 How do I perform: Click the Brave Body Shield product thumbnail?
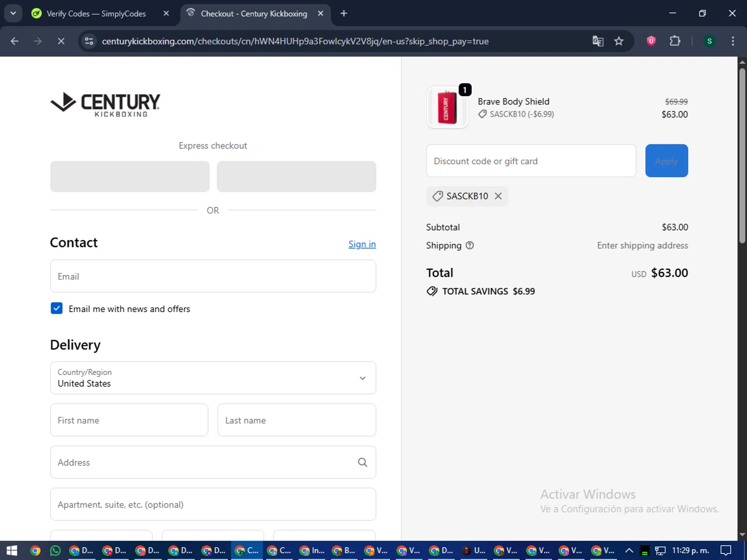point(447,107)
